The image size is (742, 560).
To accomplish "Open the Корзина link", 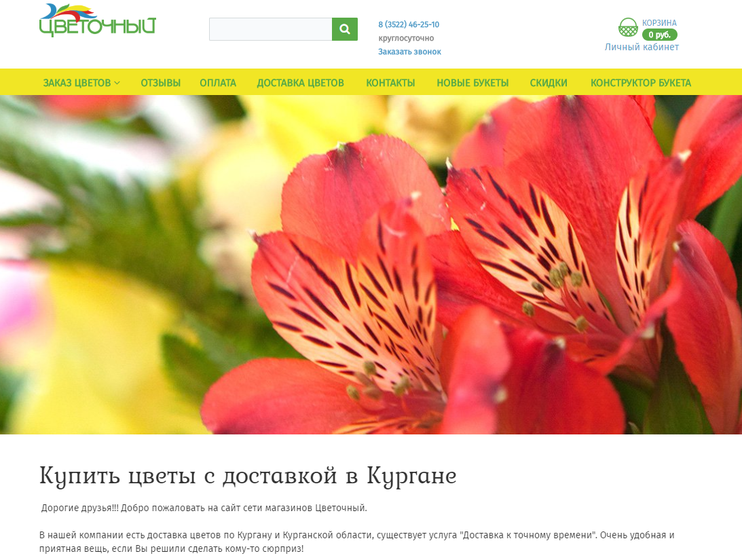I will pos(659,22).
